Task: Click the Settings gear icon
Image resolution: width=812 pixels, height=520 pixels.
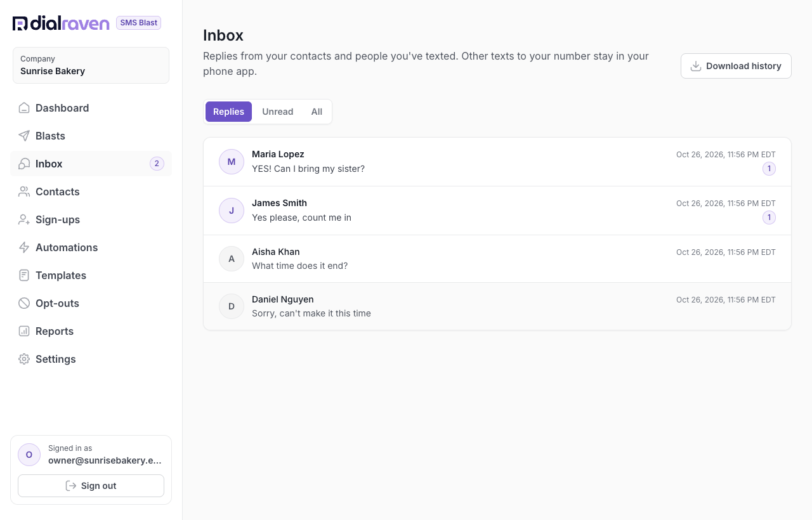Action: pyautogui.click(x=24, y=359)
